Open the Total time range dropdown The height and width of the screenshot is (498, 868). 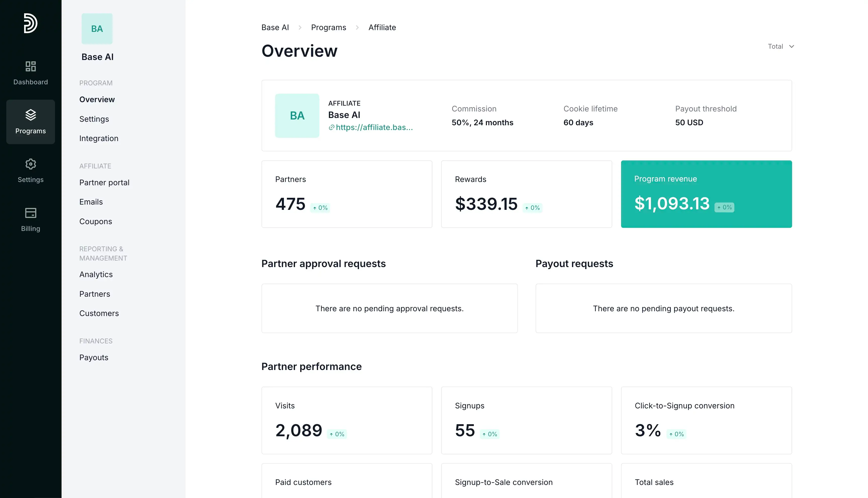(781, 46)
